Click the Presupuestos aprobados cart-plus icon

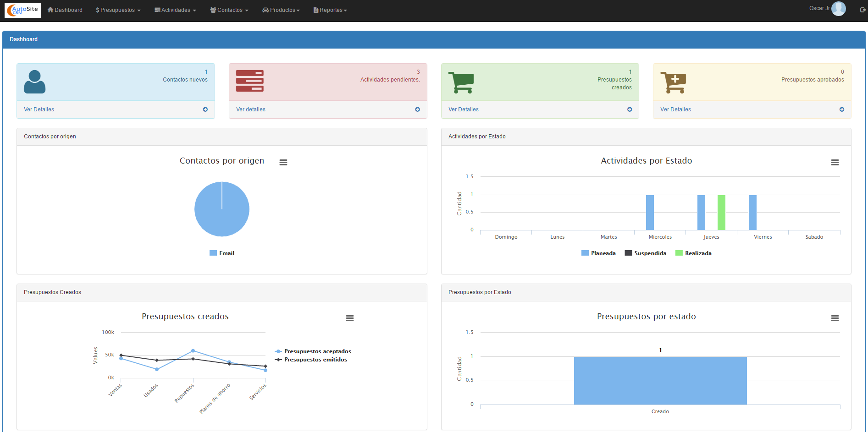673,82
